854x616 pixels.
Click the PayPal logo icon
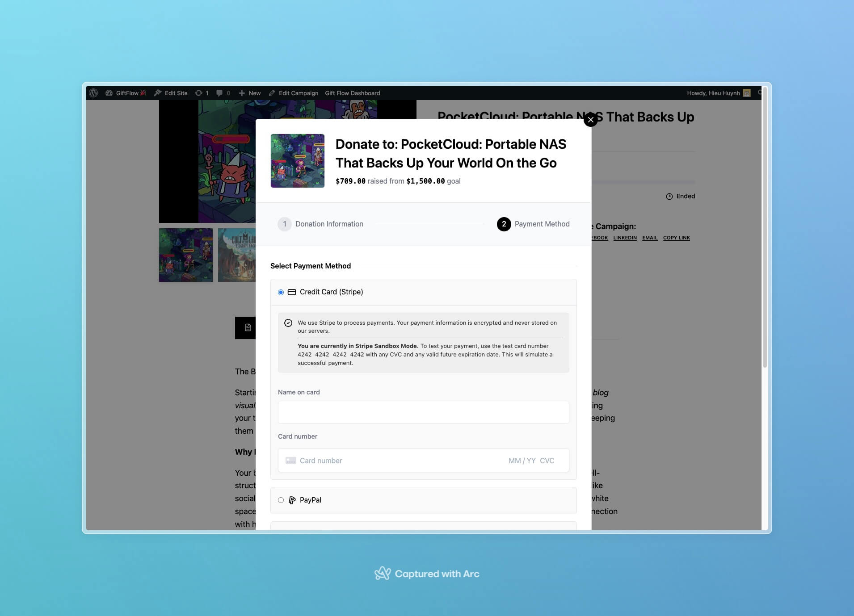292,500
